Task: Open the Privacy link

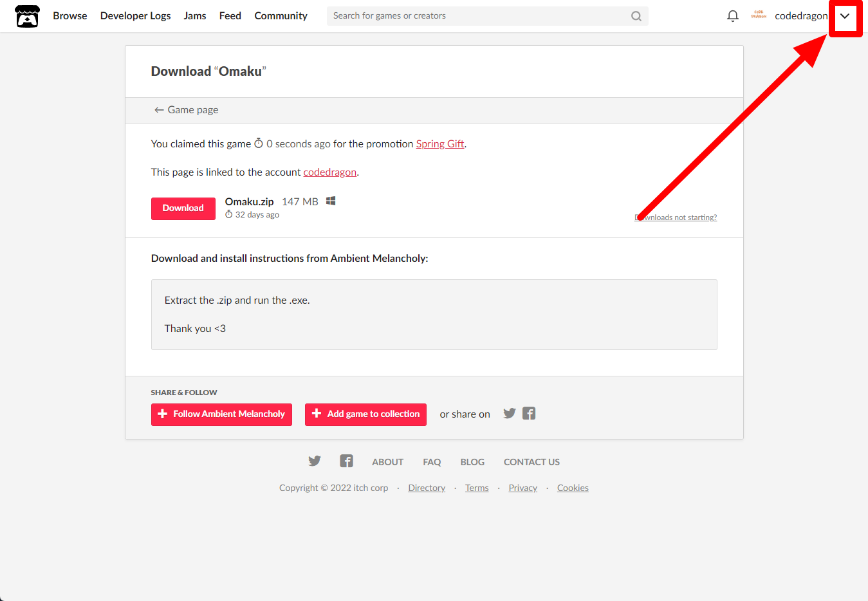Action: click(522, 488)
